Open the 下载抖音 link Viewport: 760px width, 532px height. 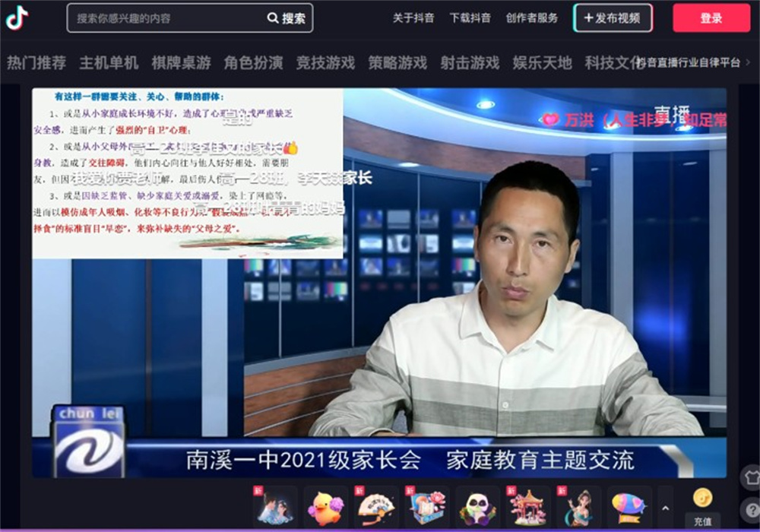(470, 18)
